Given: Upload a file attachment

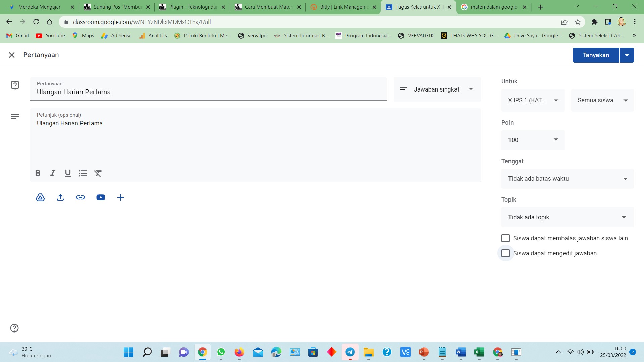Looking at the screenshot, I should tap(60, 197).
